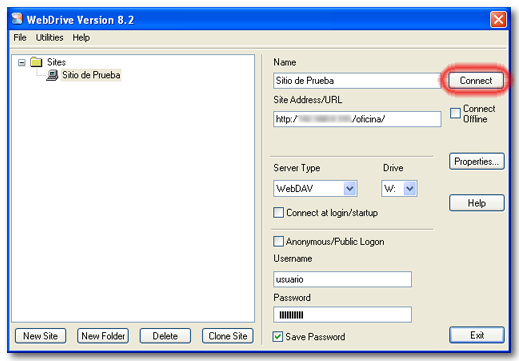Image resolution: width=519 pixels, height=361 pixels.
Task: Click the 'Site Address/URL' label
Action: (x=308, y=100)
